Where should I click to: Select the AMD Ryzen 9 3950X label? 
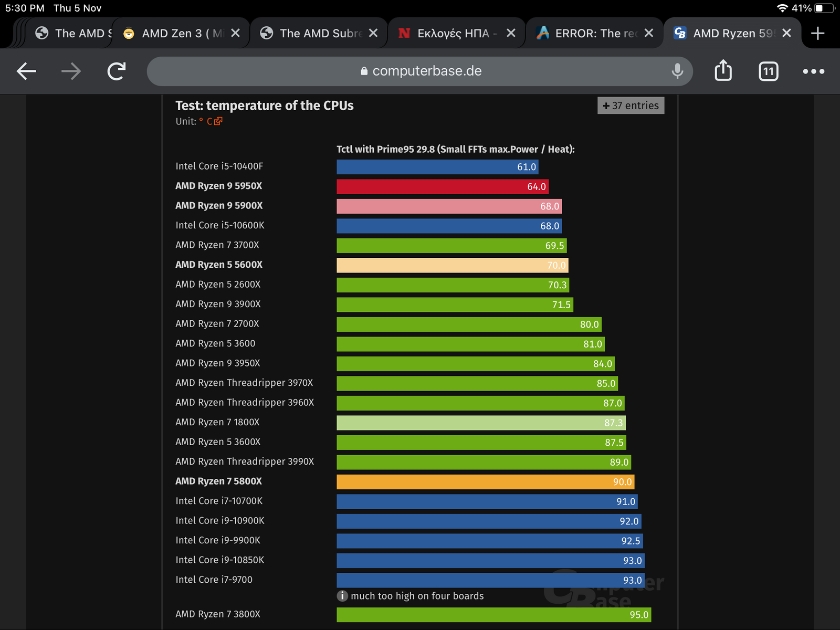pos(218,363)
